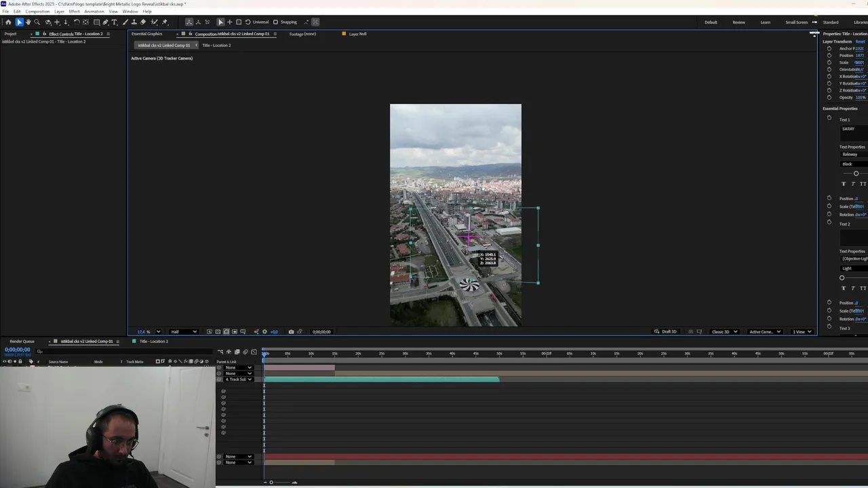
Task: Open the Effect Controls panel menu icon
Action: click(108, 34)
